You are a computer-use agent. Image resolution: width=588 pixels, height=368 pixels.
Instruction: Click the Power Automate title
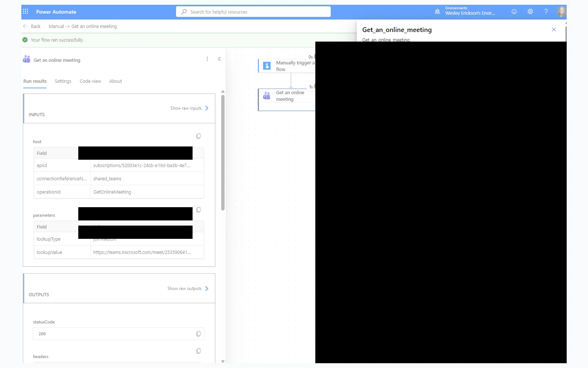click(x=56, y=12)
